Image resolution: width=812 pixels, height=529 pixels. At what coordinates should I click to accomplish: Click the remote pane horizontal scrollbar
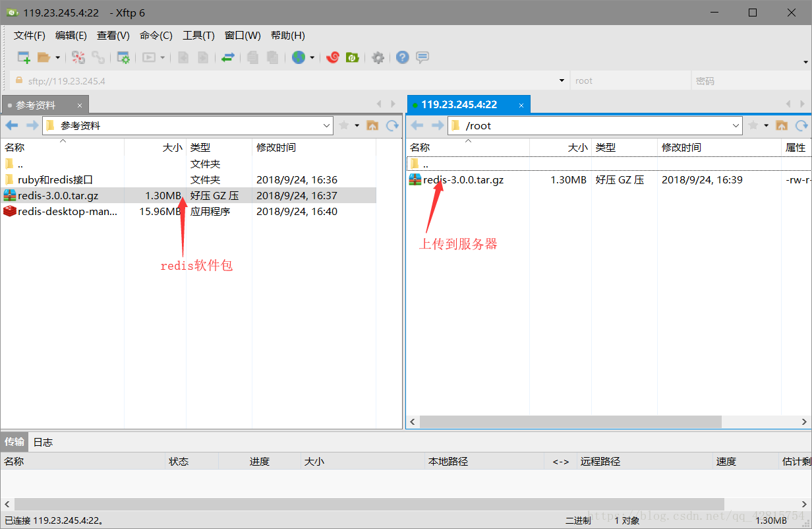point(571,421)
